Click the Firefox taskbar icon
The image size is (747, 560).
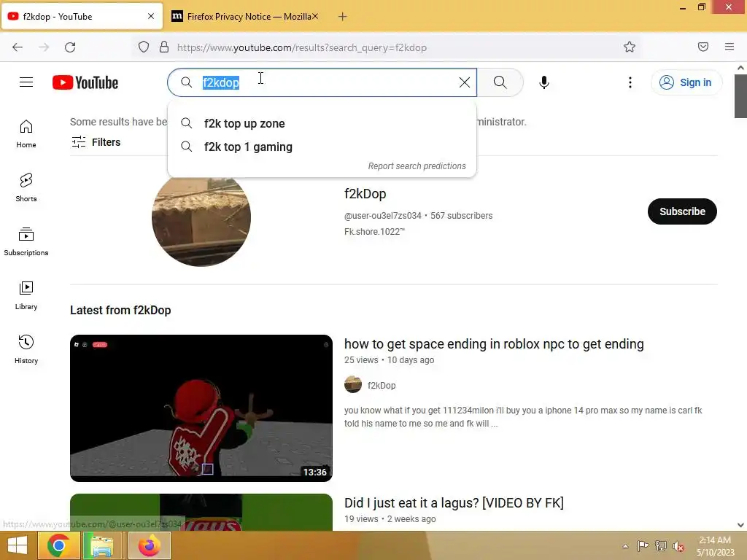coord(149,545)
